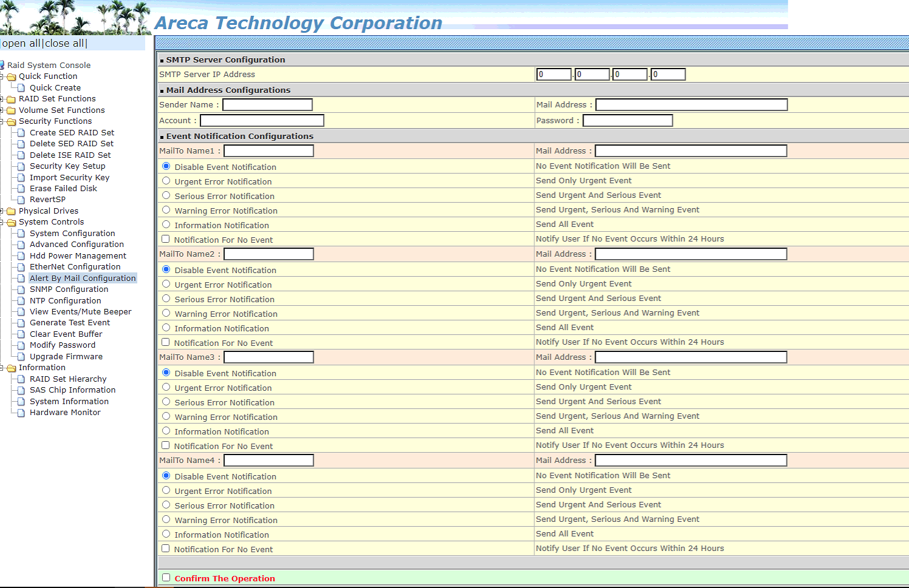
Task: Click the last SMTP Server IP octet field
Action: pyautogui.click(x=668, y=74)
